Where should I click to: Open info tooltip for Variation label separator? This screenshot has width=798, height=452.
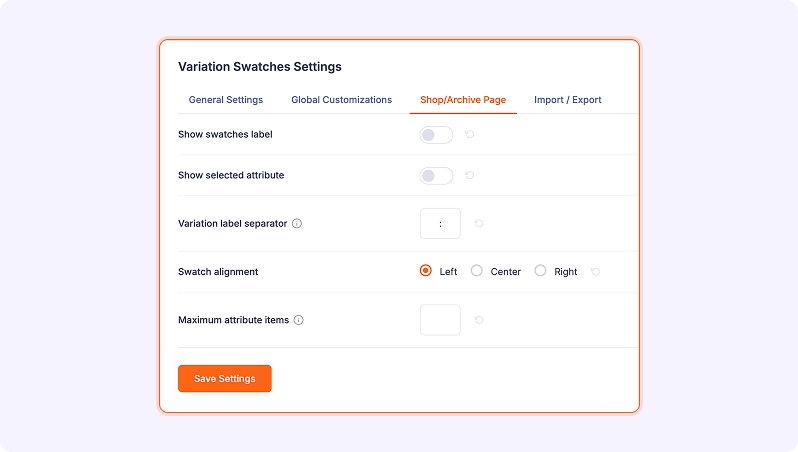(297, 223)
